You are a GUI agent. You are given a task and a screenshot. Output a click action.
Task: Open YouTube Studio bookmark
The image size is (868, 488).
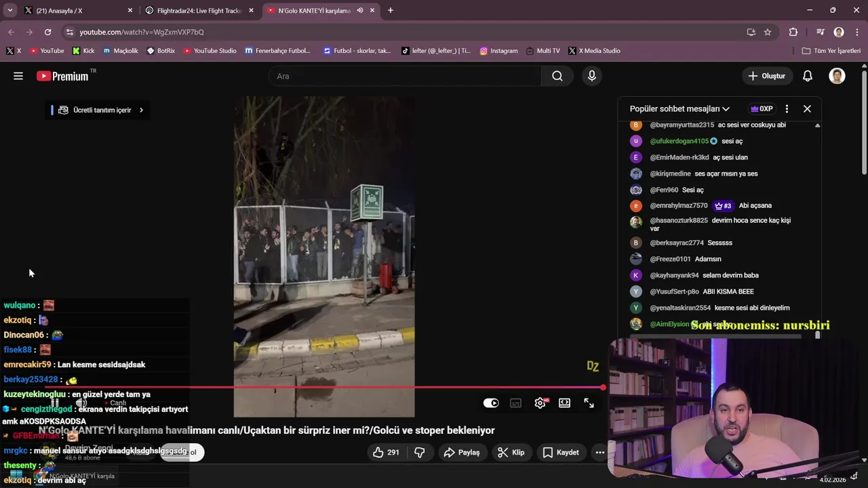(x=210, y=51)
